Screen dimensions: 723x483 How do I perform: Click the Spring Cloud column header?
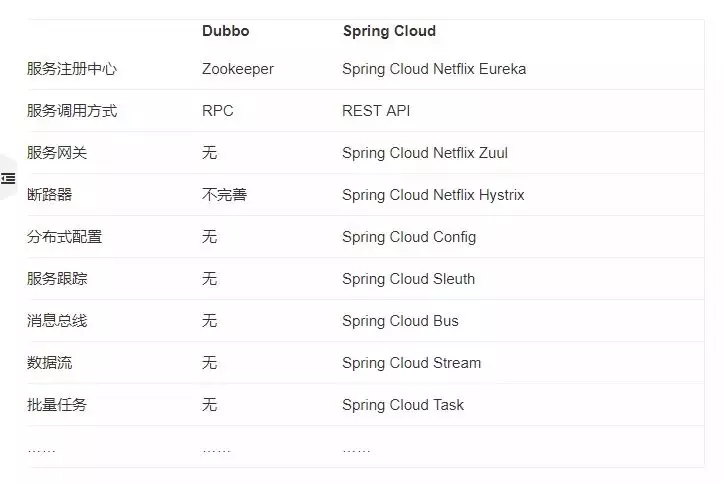(x=389, y=31)
